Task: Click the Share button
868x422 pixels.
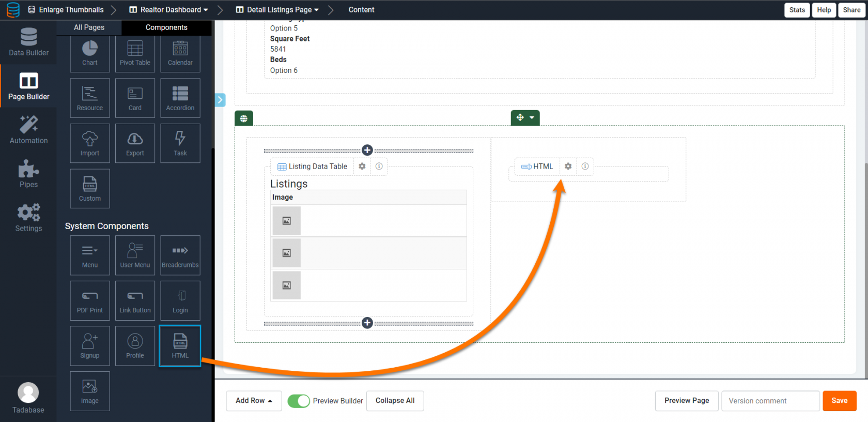Action: coord(852,10)
